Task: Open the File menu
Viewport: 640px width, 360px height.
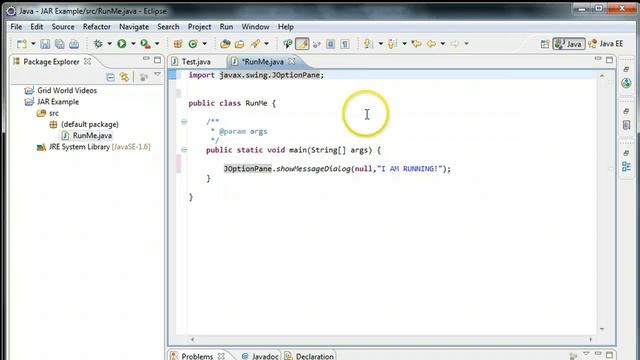Action: coord(16,27)
